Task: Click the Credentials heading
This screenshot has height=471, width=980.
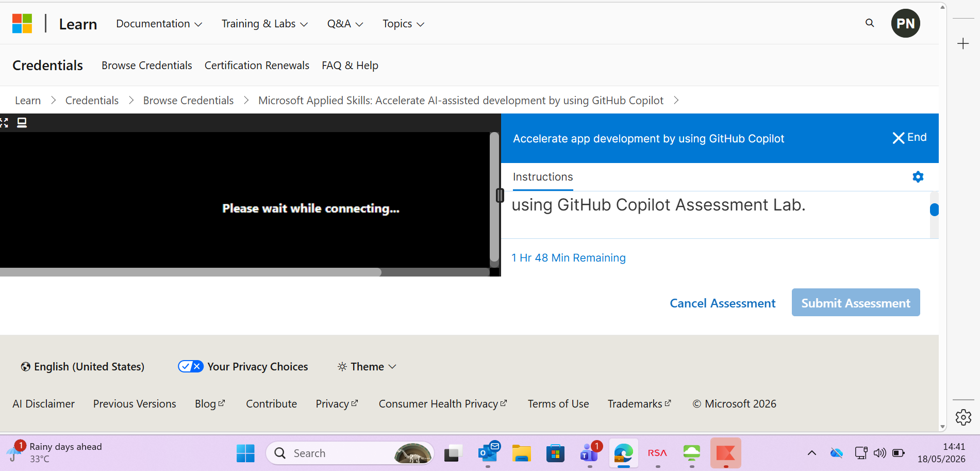Action: click(x=47, y=66)
